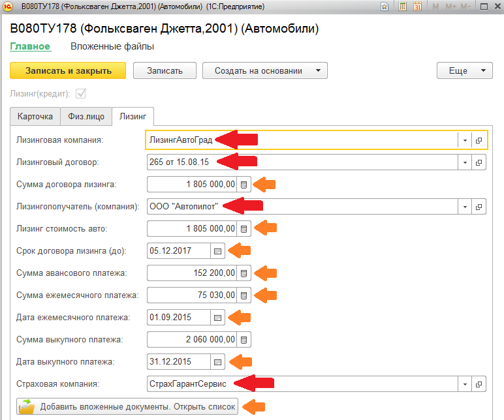Switch to the Физ.лицо tab
This screenshot has height=420, width=504.
[x=86, y=116]
